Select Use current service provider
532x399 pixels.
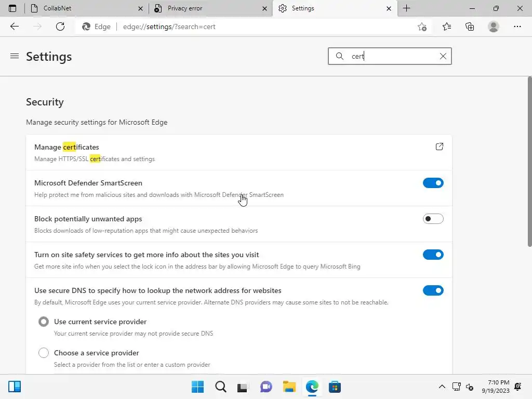(x=44, y=322)
